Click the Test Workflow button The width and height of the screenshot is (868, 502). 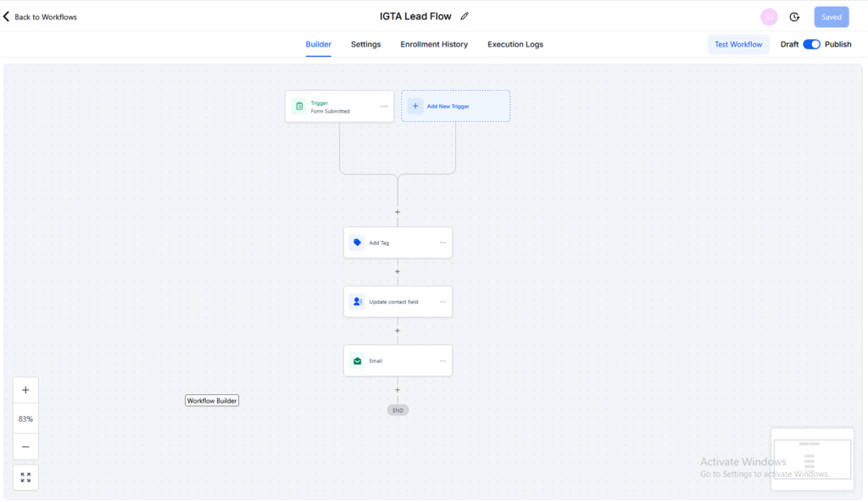[737, 44]
